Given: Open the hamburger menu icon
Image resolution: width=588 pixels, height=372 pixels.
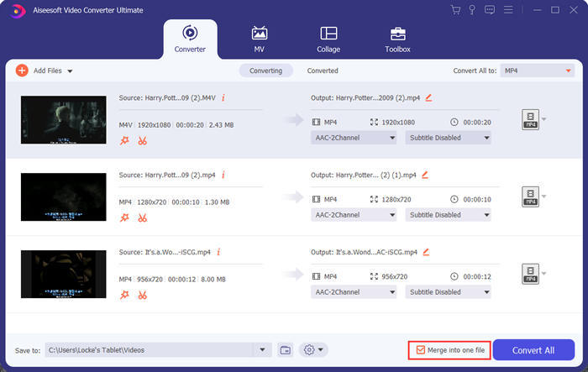Looking at the screenshot, I should 508,10.
